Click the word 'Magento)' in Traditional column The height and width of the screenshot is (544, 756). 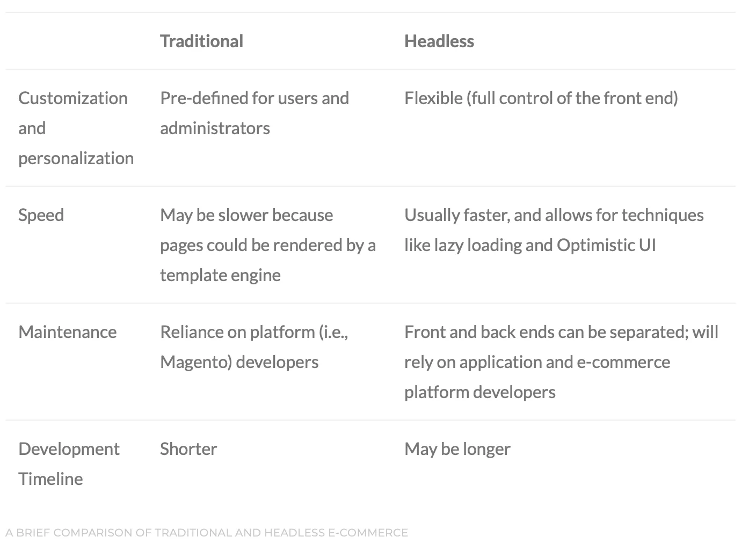(x=196, y=362)
